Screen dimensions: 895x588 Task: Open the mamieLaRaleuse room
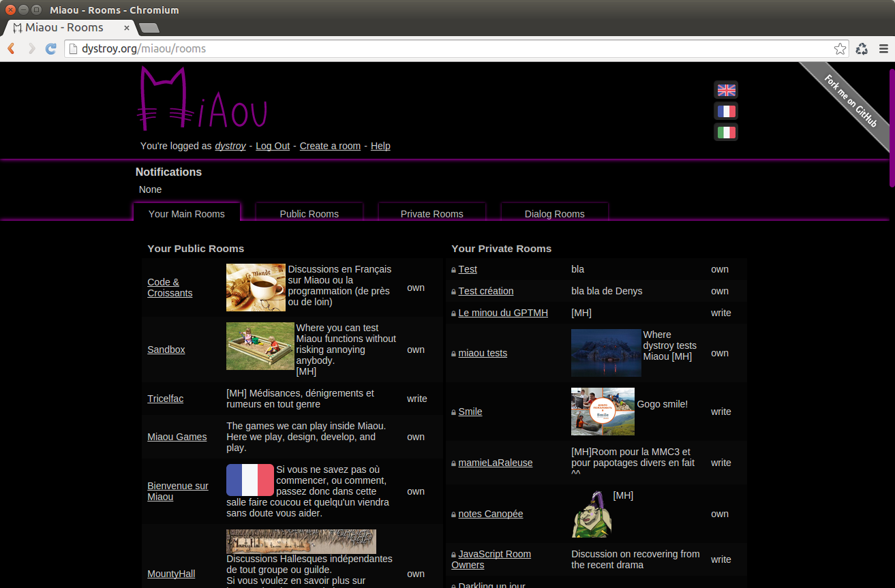pyautogui.click(x=496, y=463)
